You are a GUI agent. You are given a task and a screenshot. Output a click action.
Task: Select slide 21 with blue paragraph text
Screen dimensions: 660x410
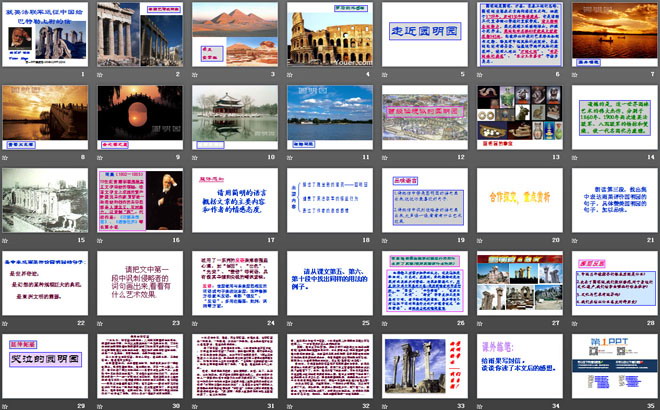tap(615, 200)
